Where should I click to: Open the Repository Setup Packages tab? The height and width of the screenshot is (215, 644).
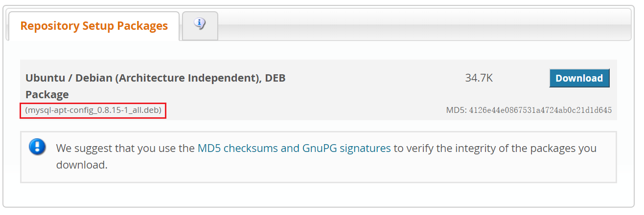click(x=94, y=26)
